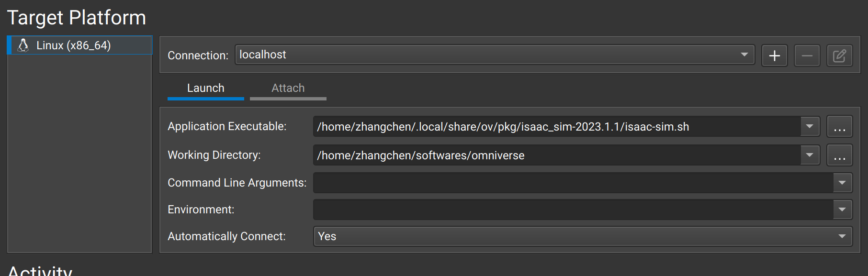
Task: Click the Command Line Arguments field
Action: tap(572, 183)
